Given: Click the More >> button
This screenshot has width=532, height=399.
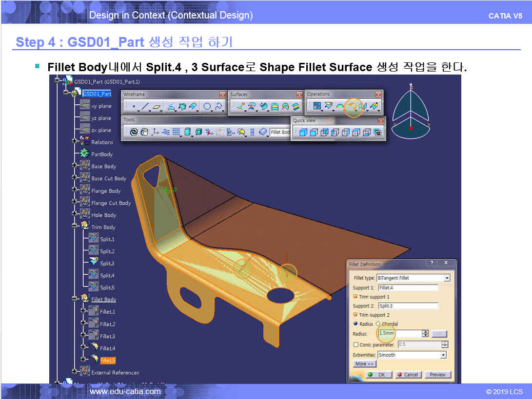Looking at the screenshot, I should tap(364, 364).
